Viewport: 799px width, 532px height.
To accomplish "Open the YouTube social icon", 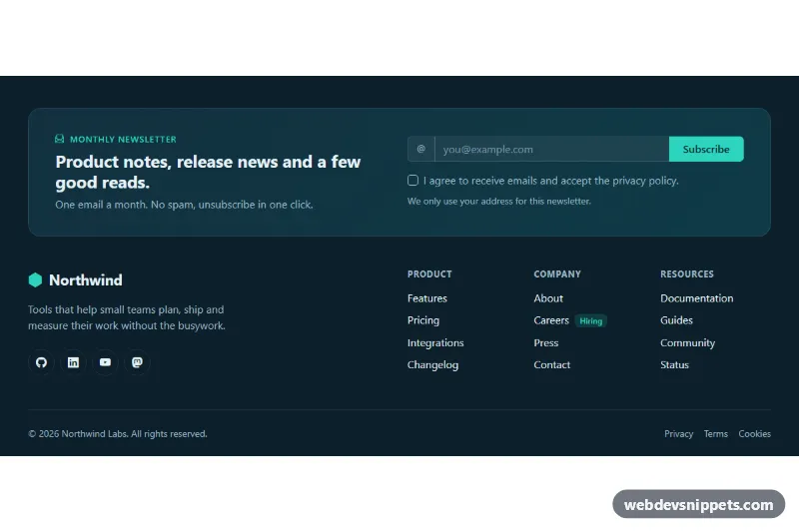I will (x=105, y=362).
